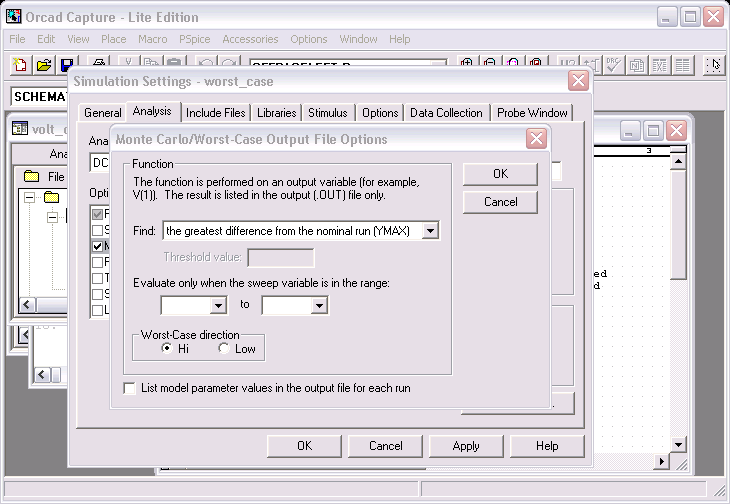Open the Accessories menu

[250, 39]
